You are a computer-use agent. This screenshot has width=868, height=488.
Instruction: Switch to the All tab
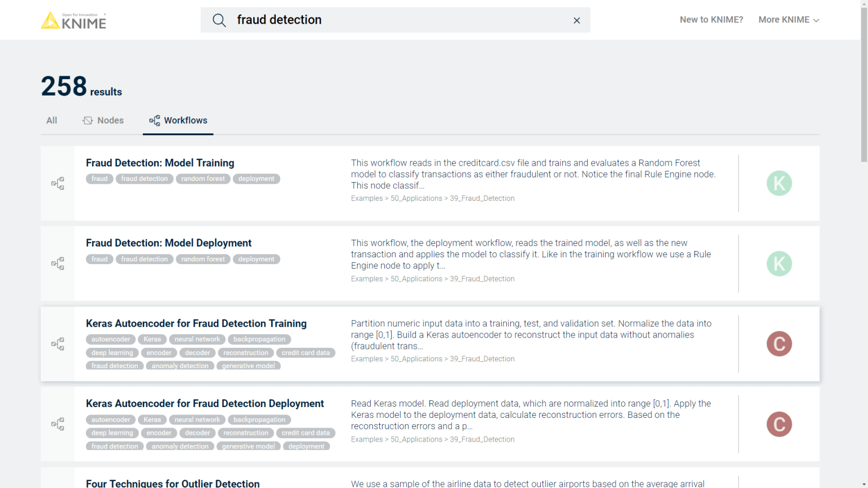click(x=51, y=120)
